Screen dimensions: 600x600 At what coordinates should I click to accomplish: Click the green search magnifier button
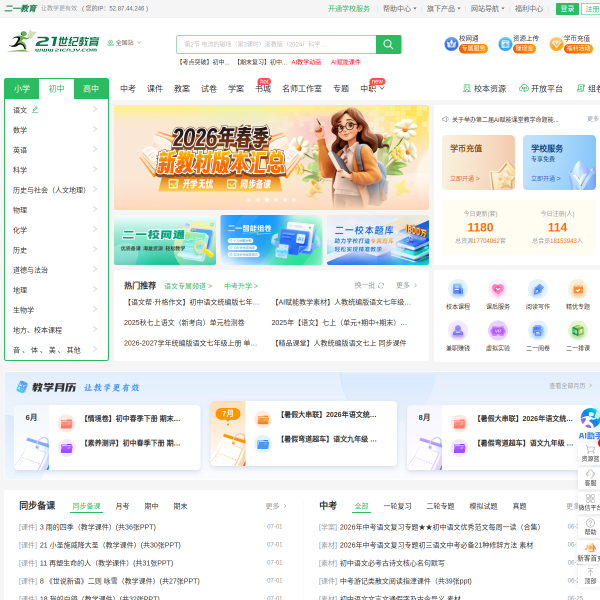388,44
